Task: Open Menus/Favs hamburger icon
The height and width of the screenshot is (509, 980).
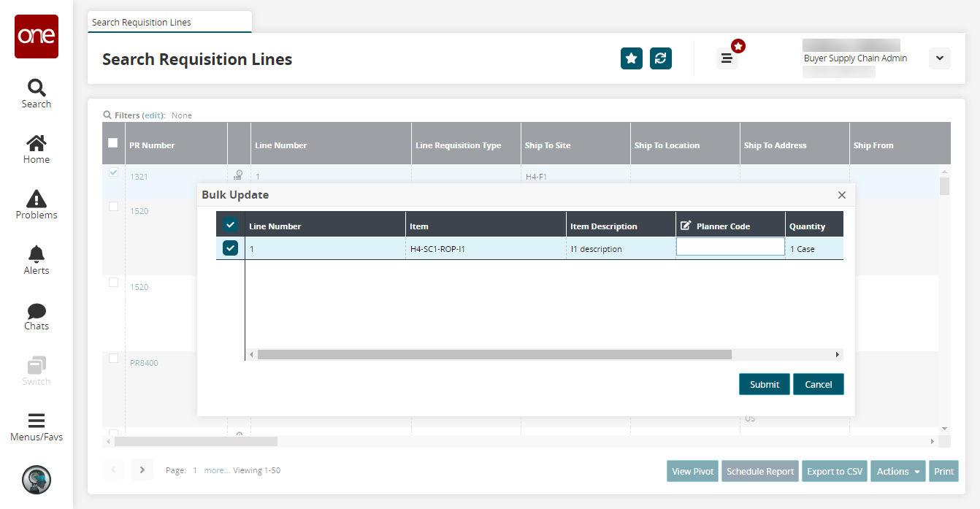Action: pos(37,427)
